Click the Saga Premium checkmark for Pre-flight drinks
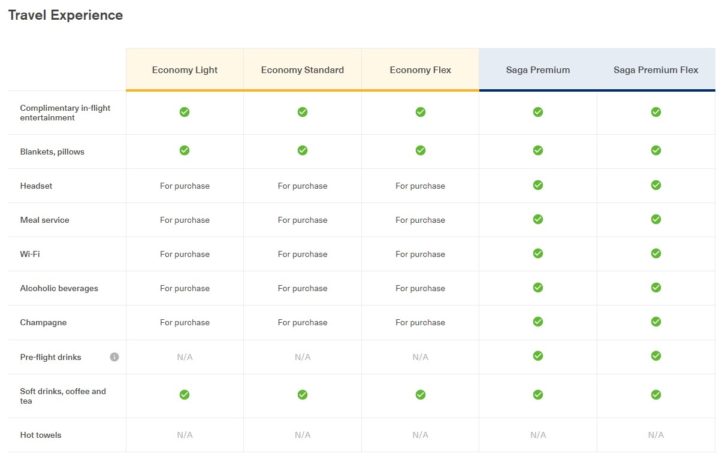This screenshot has width=728, height=463. coord(538,356)
